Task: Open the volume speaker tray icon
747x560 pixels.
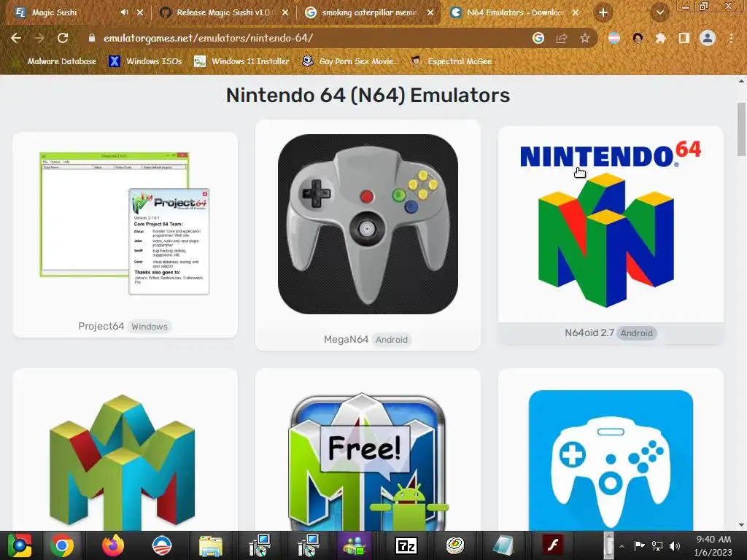Action: coord(675,545)
